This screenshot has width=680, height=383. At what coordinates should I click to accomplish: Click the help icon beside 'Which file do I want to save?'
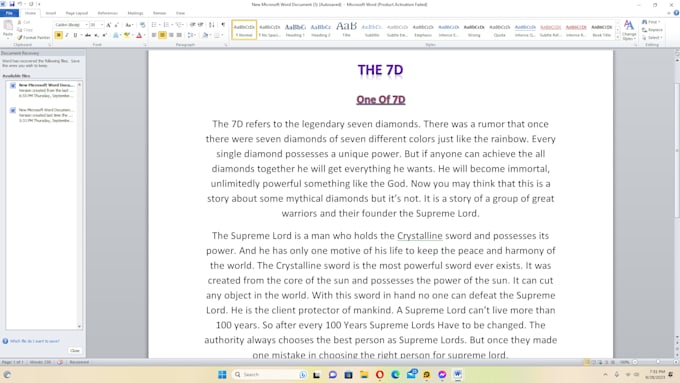click(x=5, y=341)
